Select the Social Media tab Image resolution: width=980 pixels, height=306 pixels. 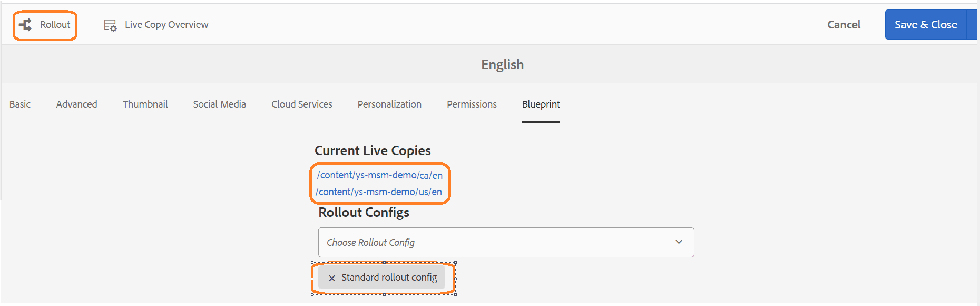(220, 104)
